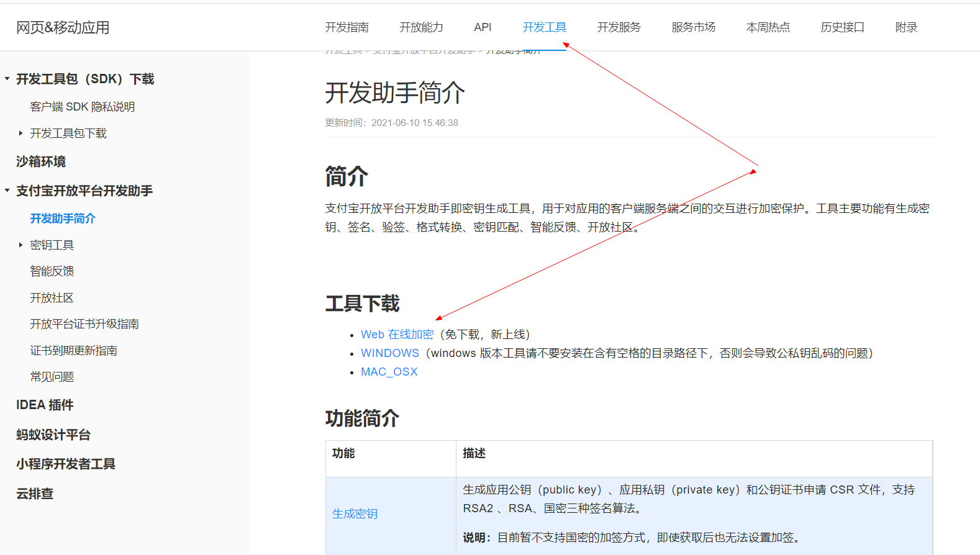This screenshot has width=980, height=555.
Task: Open 客户端 SDK 隐私说明 page
Action: tap(82, 107)
